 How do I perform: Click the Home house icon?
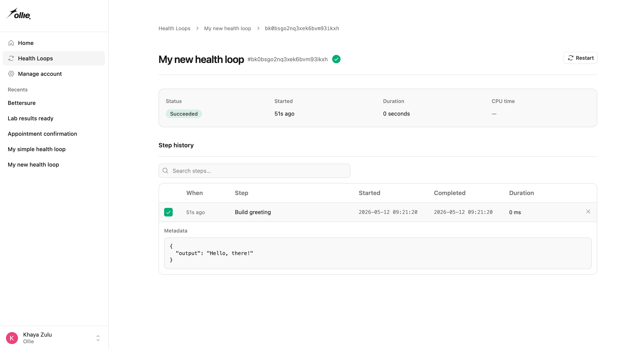pyautogui.click(x=11, y=43)
